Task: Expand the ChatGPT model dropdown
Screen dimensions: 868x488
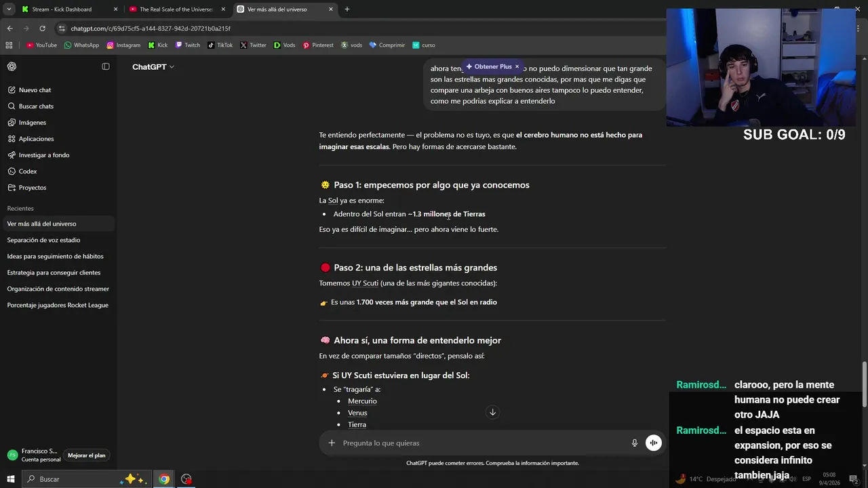Action: coord(153,67)
